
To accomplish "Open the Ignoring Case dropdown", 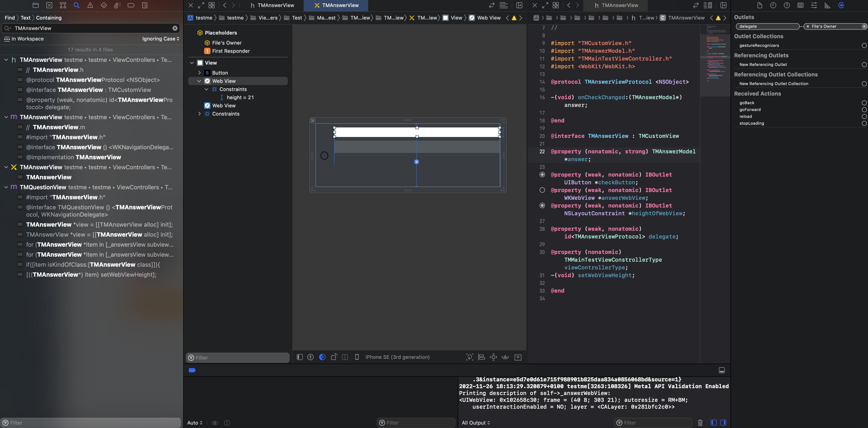I will click(161, 39).
